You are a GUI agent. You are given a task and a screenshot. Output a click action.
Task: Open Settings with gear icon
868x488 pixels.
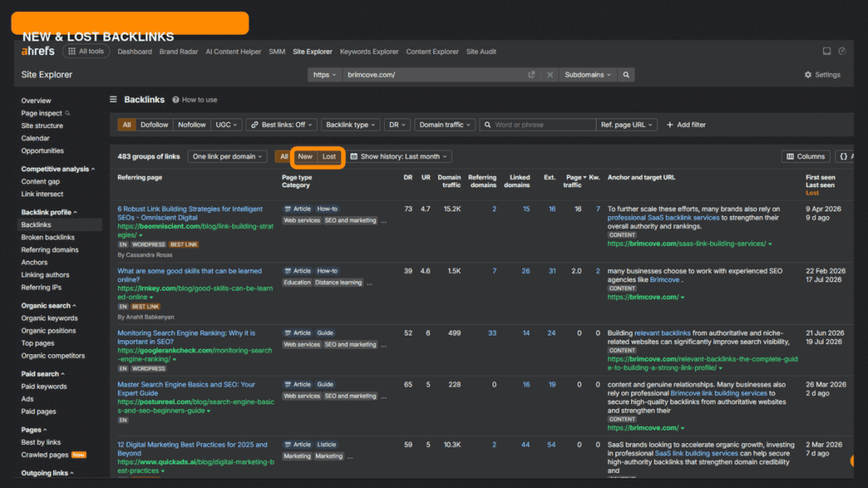click(822, 75)
